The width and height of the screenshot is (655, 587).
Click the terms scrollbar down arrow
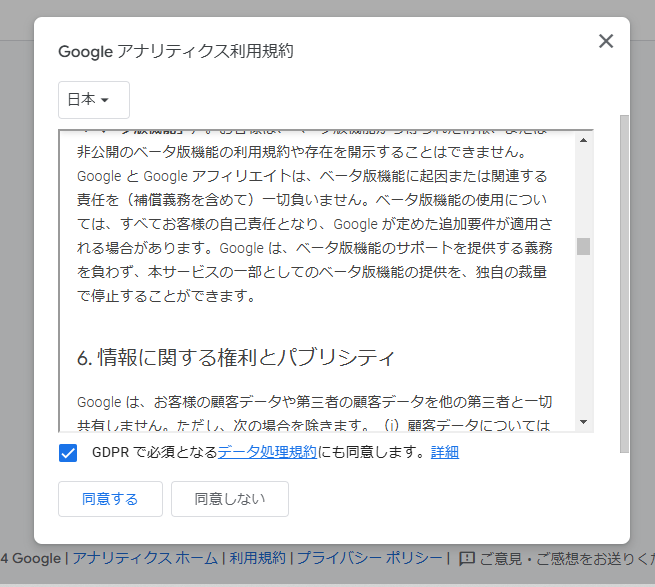pos(583,422)
